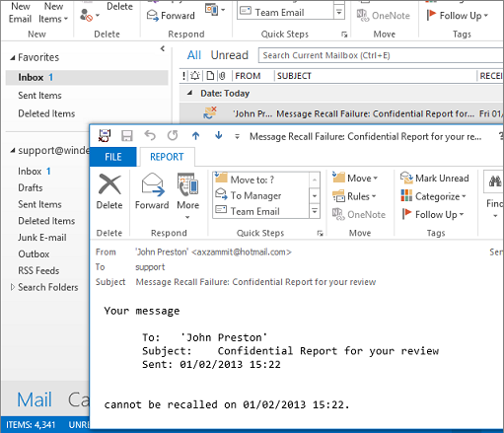Click undo arrow in message window toolbar
504x433 pixels.
150,135
